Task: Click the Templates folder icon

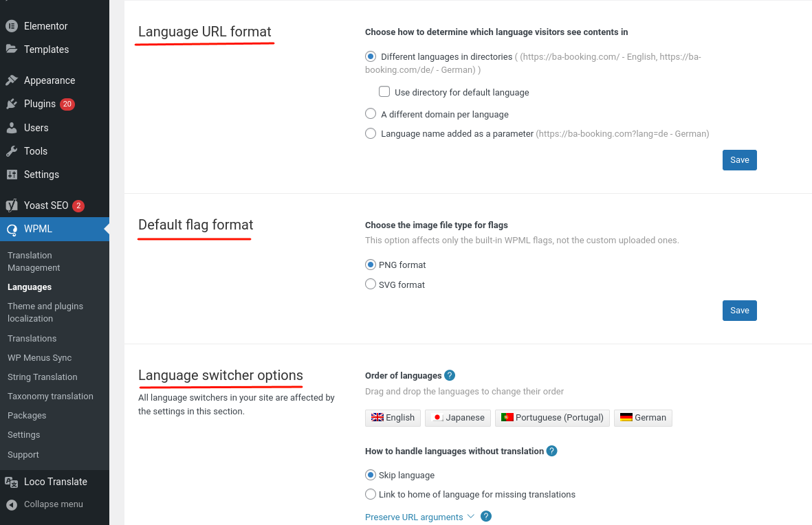Action: coord(11,49)
